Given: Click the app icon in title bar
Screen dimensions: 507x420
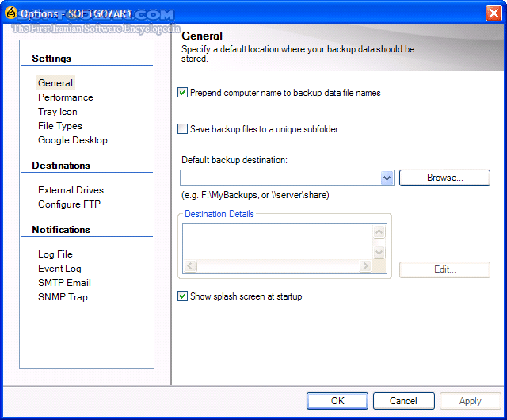Looking at the screenshot, I should pyautogui.click(x=10, y=13).
